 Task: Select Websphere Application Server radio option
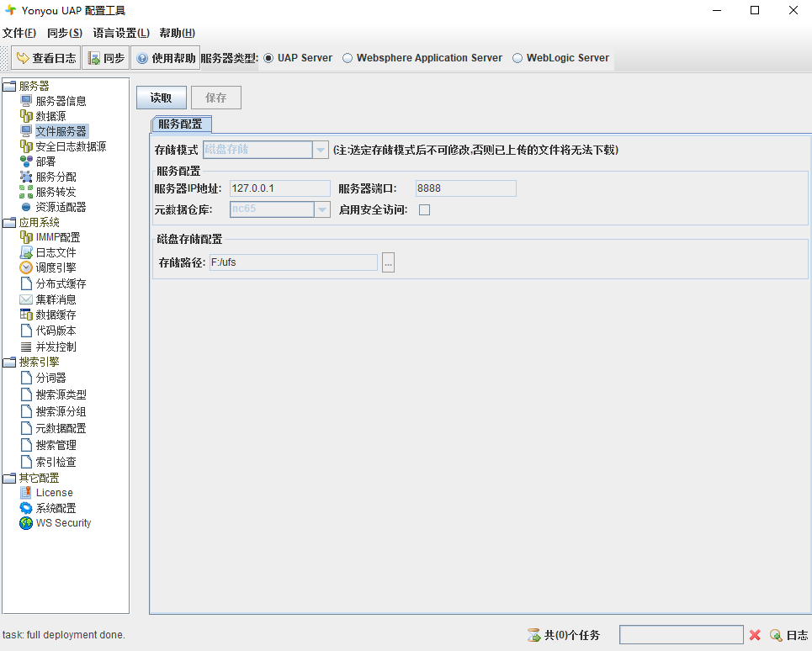tap(348, 58)
